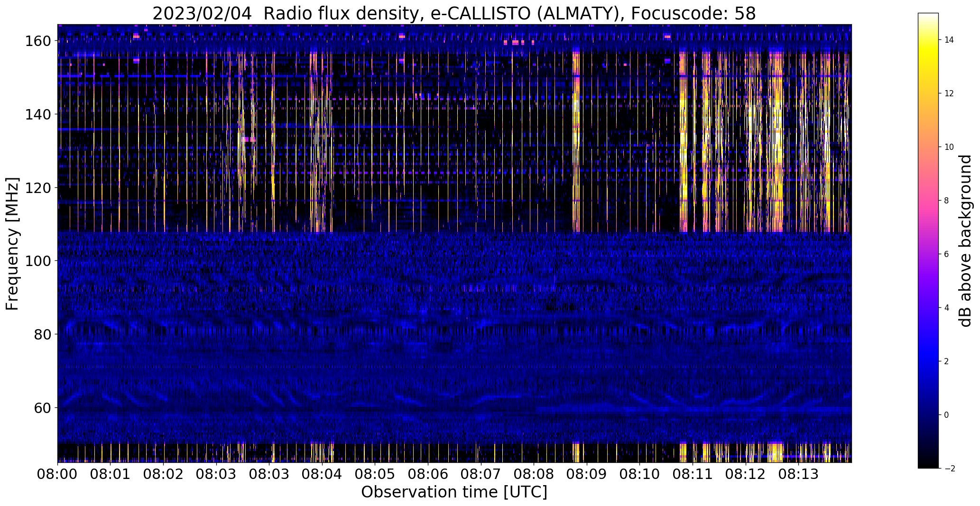
Task: Click the 8 tick on the colorbar
Action: [947, 201]
